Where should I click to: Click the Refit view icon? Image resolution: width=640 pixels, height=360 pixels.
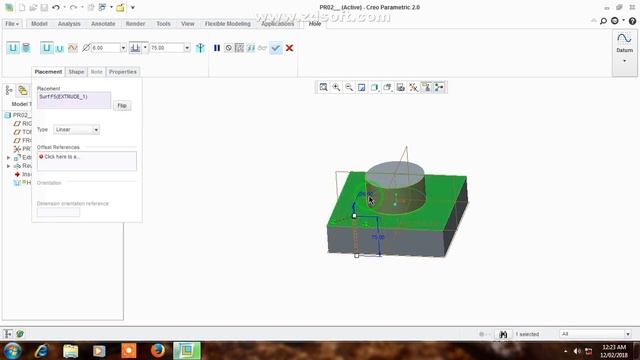(x=323, y=87)
